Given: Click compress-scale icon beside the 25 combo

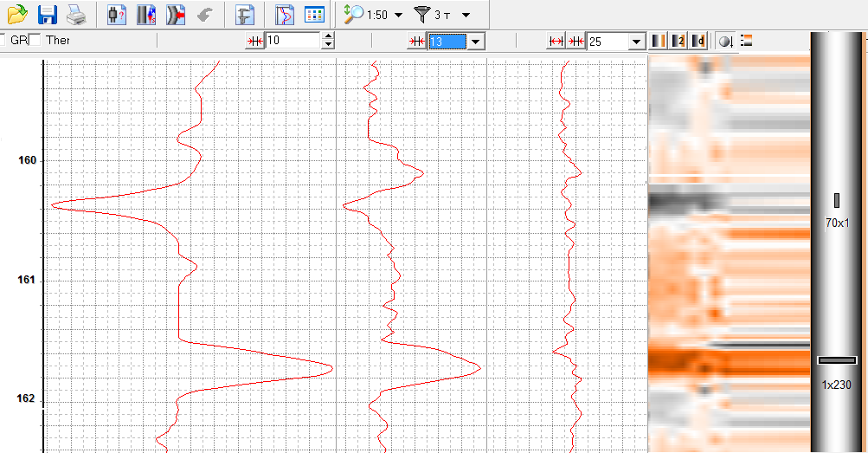Looking at the screenshot, I should coord(576,41).
